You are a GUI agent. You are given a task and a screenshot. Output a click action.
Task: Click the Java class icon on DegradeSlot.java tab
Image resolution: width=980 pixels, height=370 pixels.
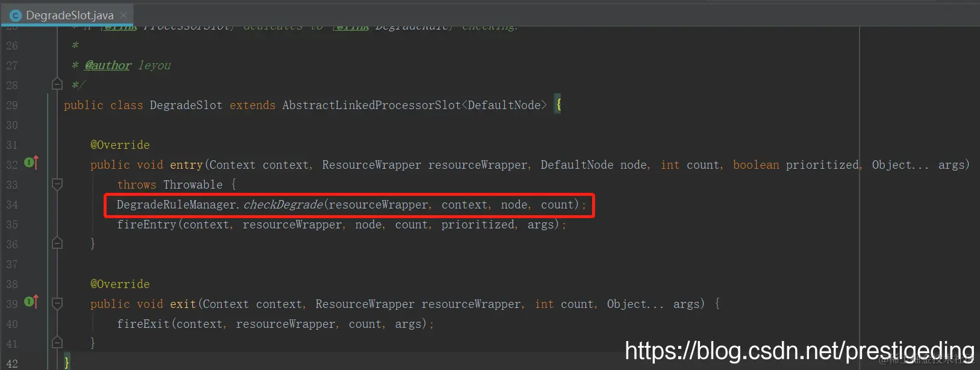pyautogui.click(x=16, y=16)
